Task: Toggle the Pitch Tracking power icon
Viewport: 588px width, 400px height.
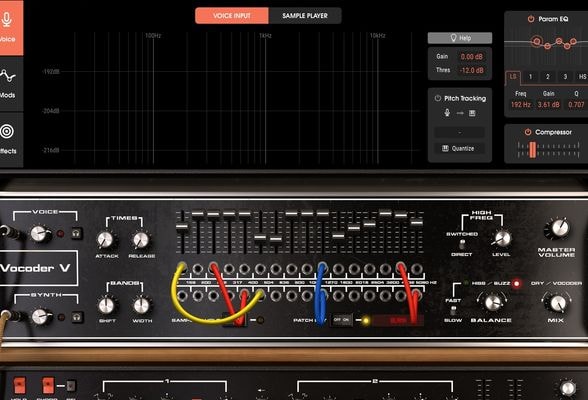Action: point(438,98)
